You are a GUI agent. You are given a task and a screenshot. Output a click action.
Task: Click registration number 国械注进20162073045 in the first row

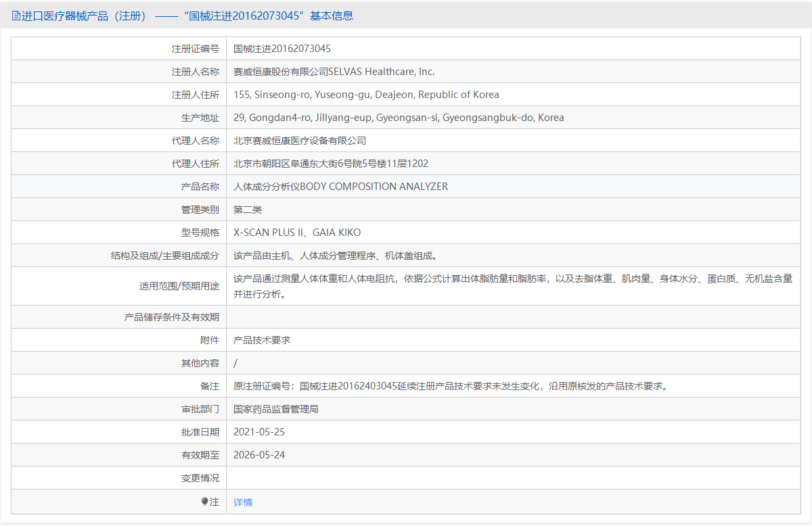281,49
